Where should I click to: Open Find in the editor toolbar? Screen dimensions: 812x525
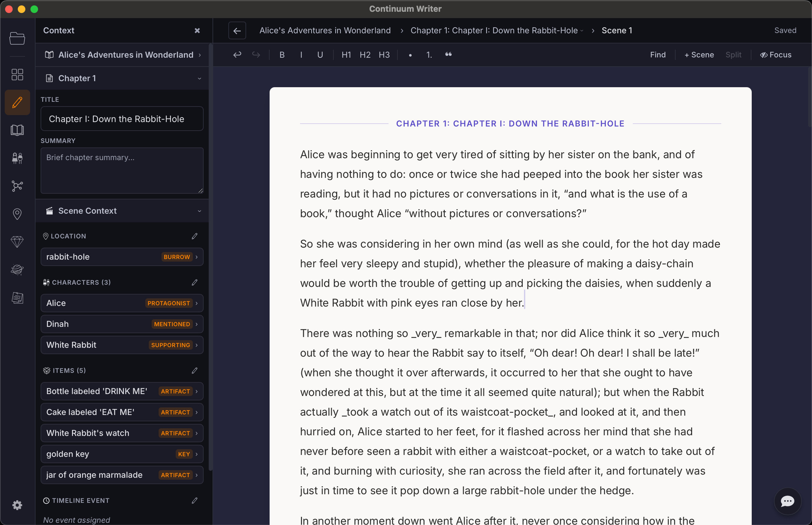tap(658, 55)
